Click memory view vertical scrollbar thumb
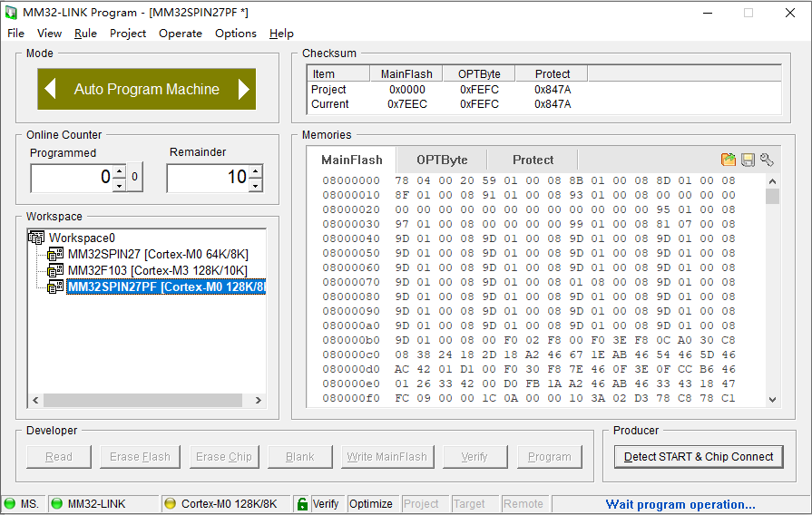This screenshot has width=812, height=515. [x=772, y=197]
